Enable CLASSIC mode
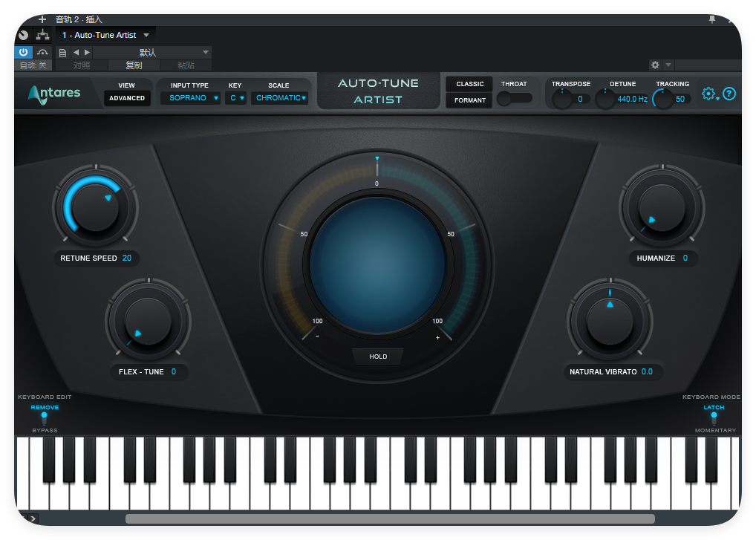Viewport: 756px width, 540px height. click(x=469, y=84)
